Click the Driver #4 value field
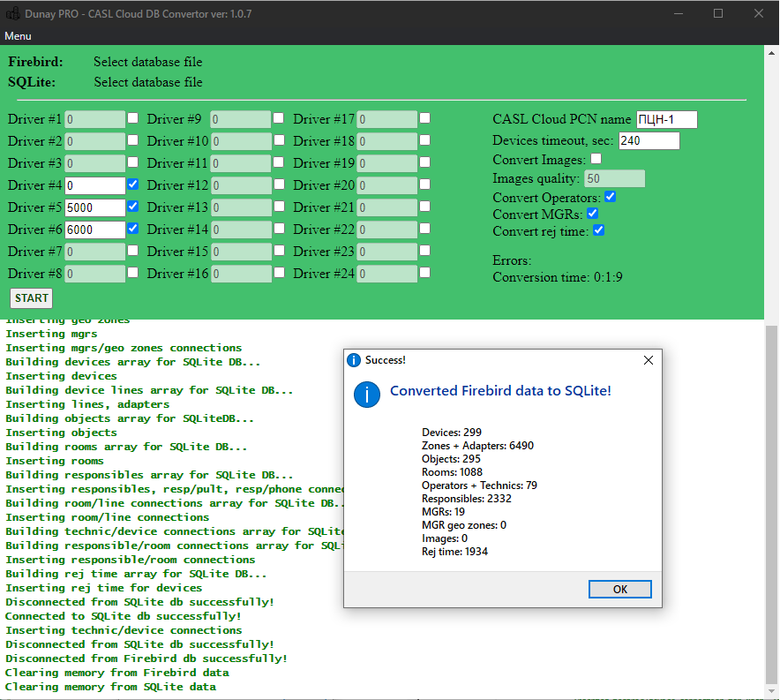The width and height of the screenshot is (780, 700). [95, 185]
